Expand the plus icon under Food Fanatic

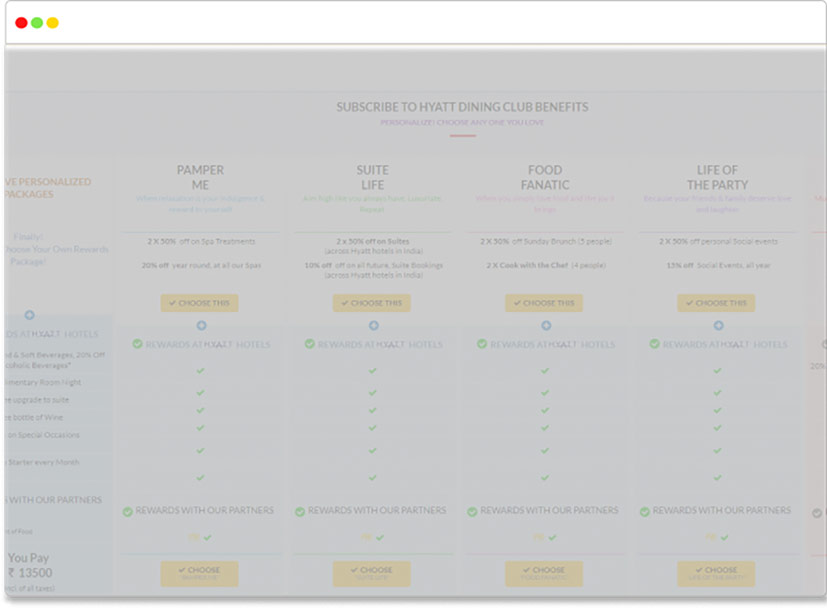tap(546, 325)
